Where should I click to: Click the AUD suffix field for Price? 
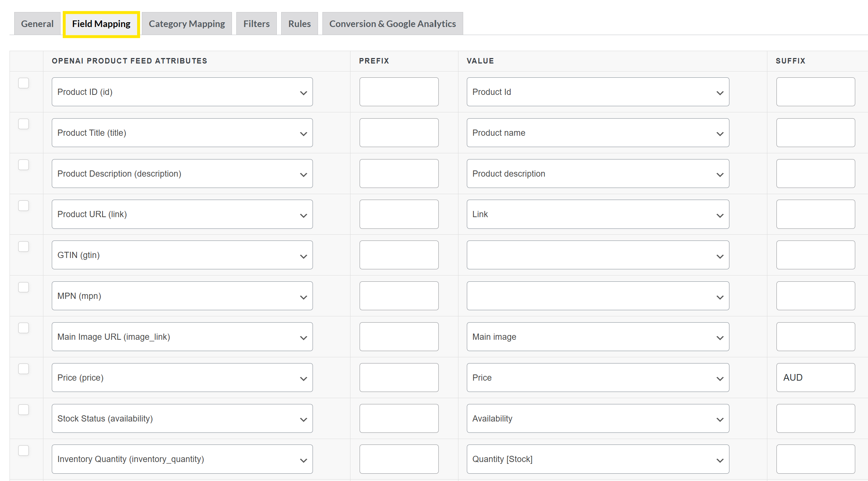815,378
